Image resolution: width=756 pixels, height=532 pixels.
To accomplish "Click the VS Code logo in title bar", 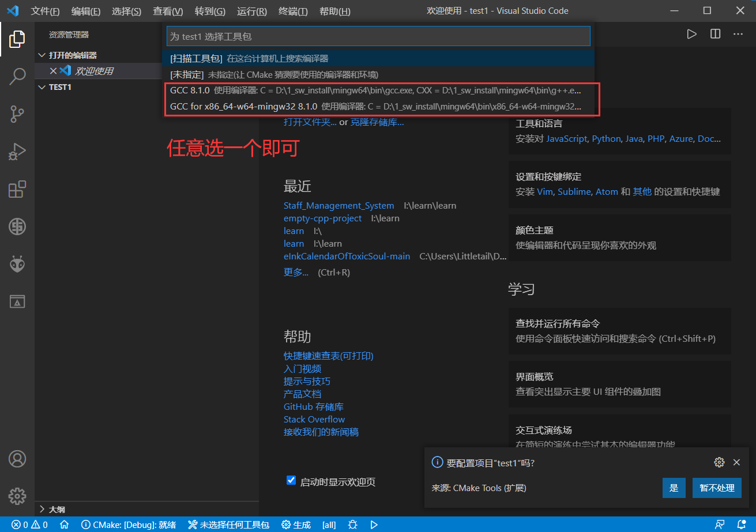I will (13, 11).
